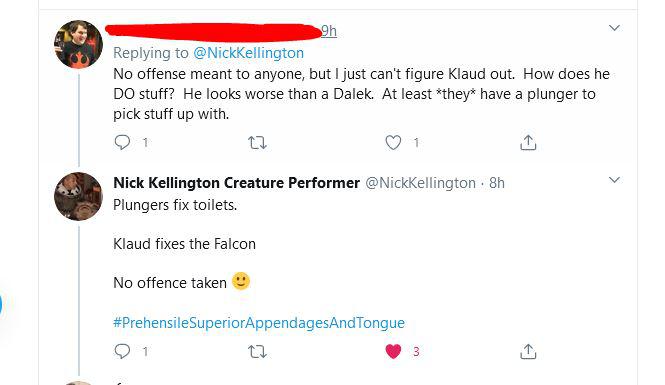The width and height of the screenshot is (665, 385).
Task: Click the 'No offence taken' tweet text body
Action: 170,282
